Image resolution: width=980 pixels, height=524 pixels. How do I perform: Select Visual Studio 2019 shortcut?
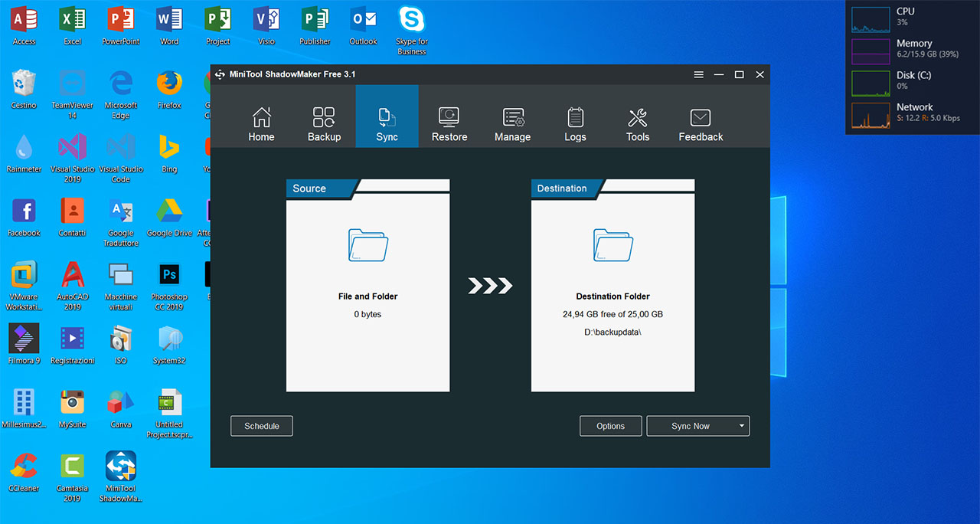click(x=73, y=158)
